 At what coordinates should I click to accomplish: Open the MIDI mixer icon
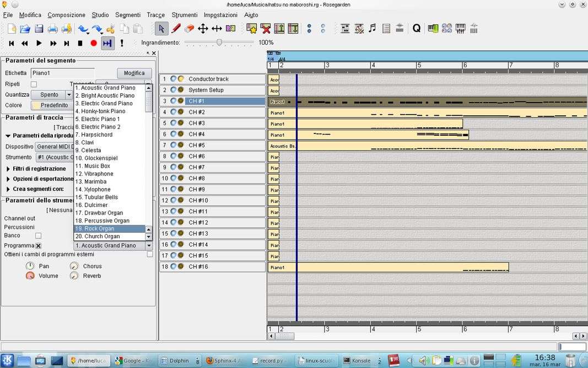[x=460, y=28]
